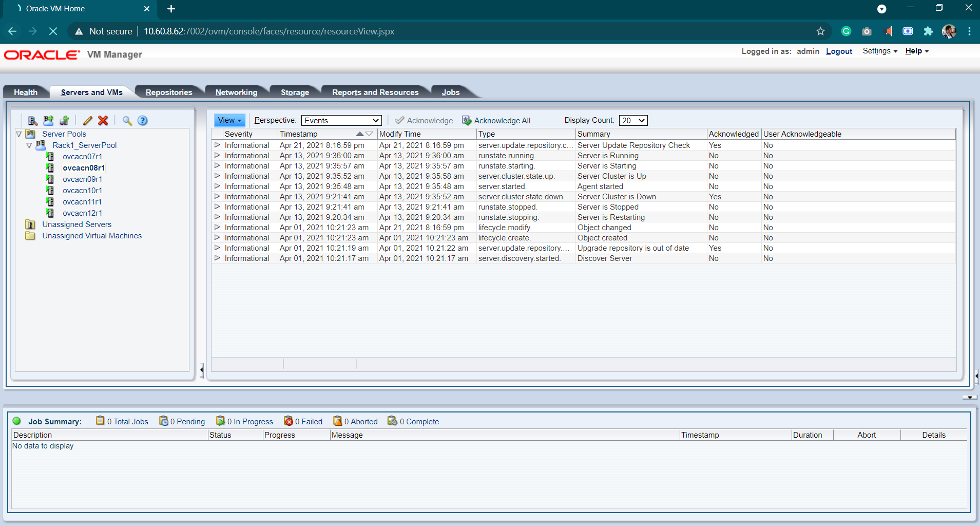
Task: Expand the Server is Running event row
Action: [x=217, y=156]
